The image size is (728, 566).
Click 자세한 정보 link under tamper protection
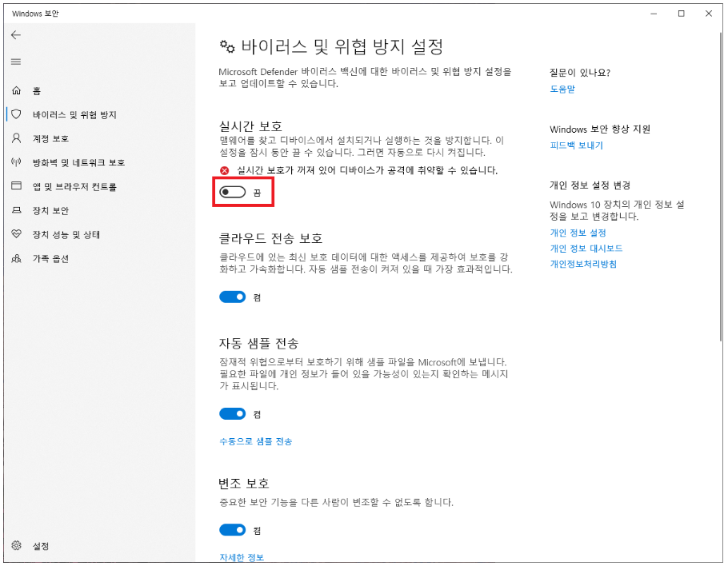(x=242, y=557)
